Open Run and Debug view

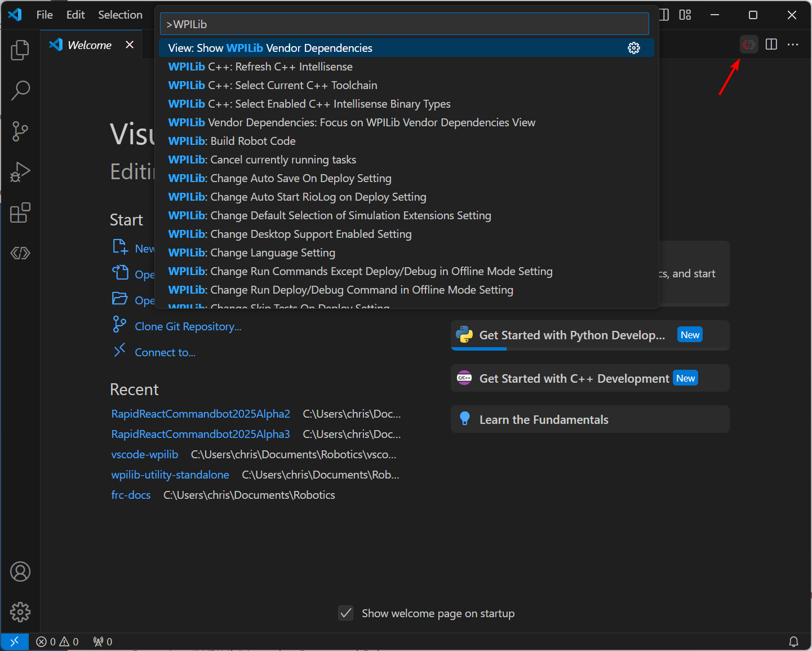click(20, 172)
